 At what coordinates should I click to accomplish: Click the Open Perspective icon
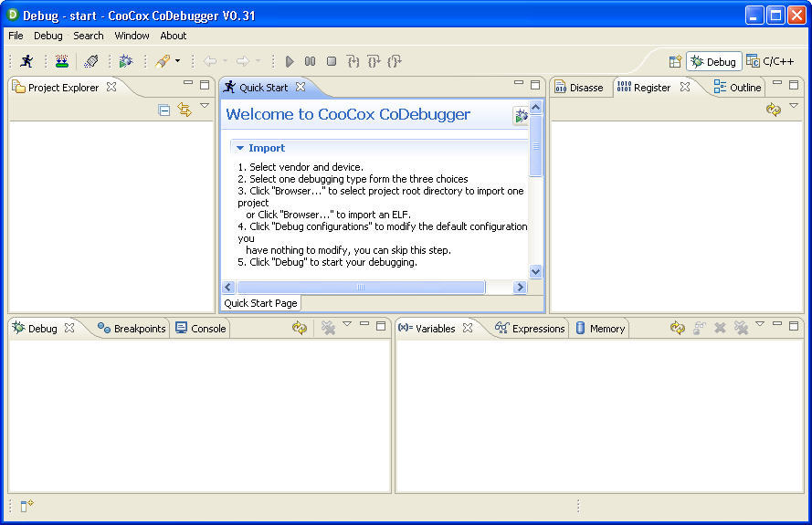[675, 61]
